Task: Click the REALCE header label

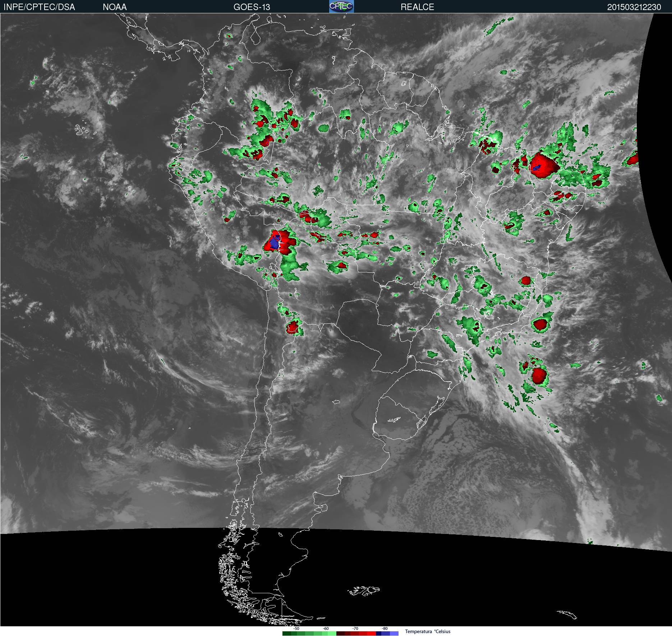Action: point(417,7)
